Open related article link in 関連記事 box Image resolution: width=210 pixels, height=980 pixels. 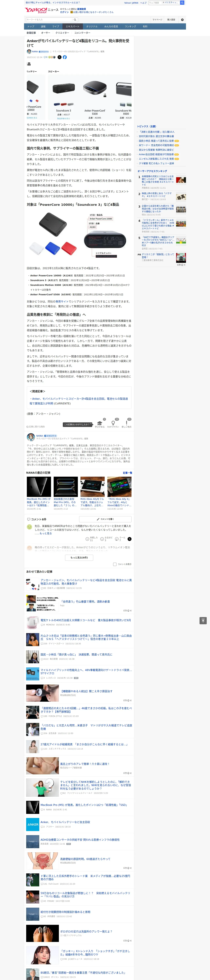79,401
